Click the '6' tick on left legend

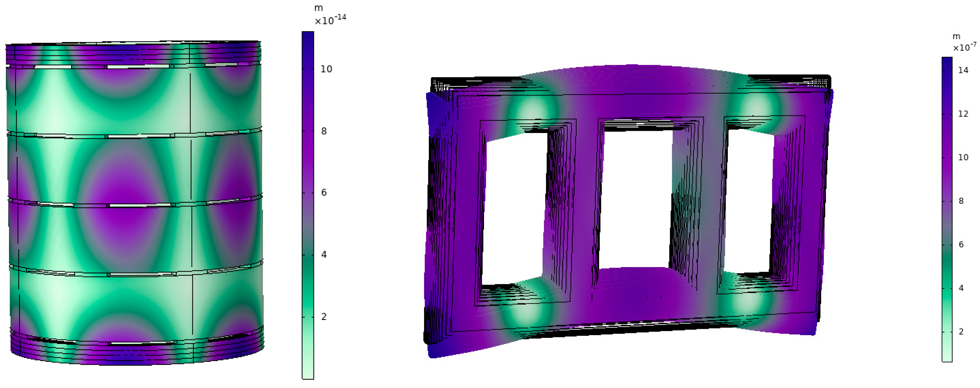324,193
